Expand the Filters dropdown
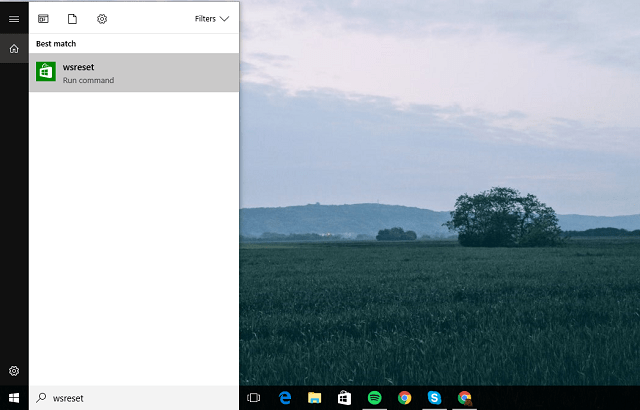The height and width of the screenshot is (410, 640). (212, 19)
